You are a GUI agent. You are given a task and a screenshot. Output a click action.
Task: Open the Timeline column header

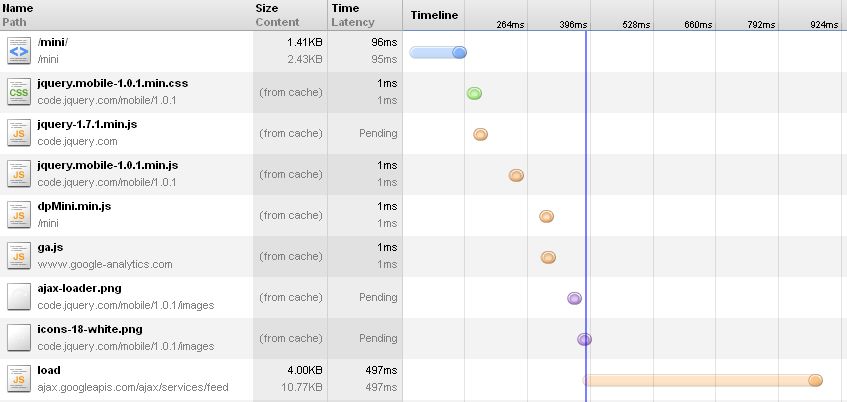point(434,15)
